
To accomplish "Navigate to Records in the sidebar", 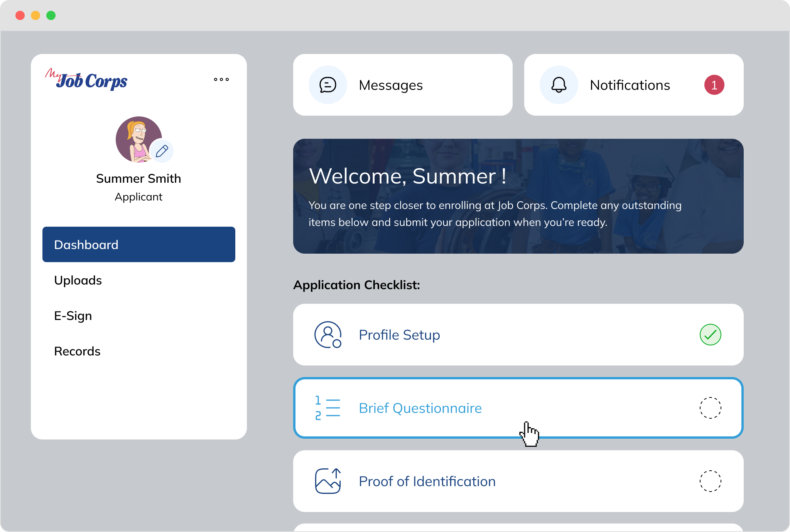I will click(139, 351).
